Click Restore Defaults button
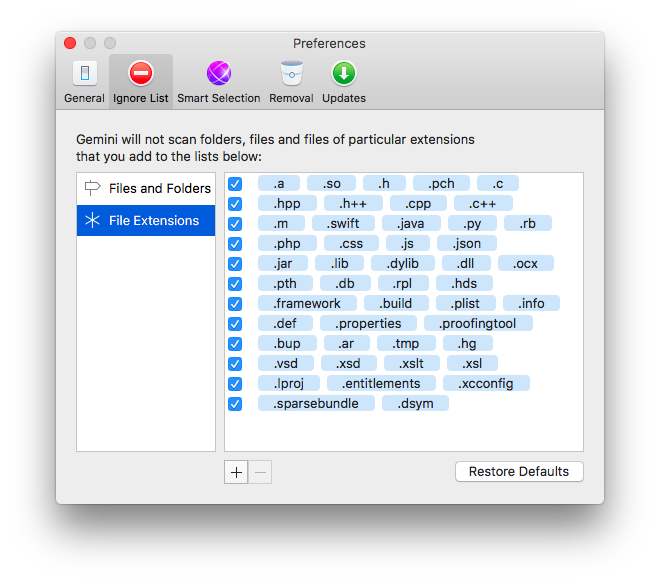660x584 pixels. coord(519,471)
